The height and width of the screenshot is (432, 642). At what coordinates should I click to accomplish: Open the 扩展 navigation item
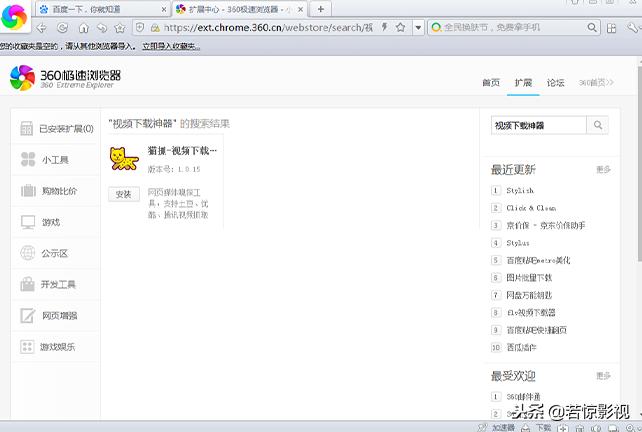pos(523,83)
